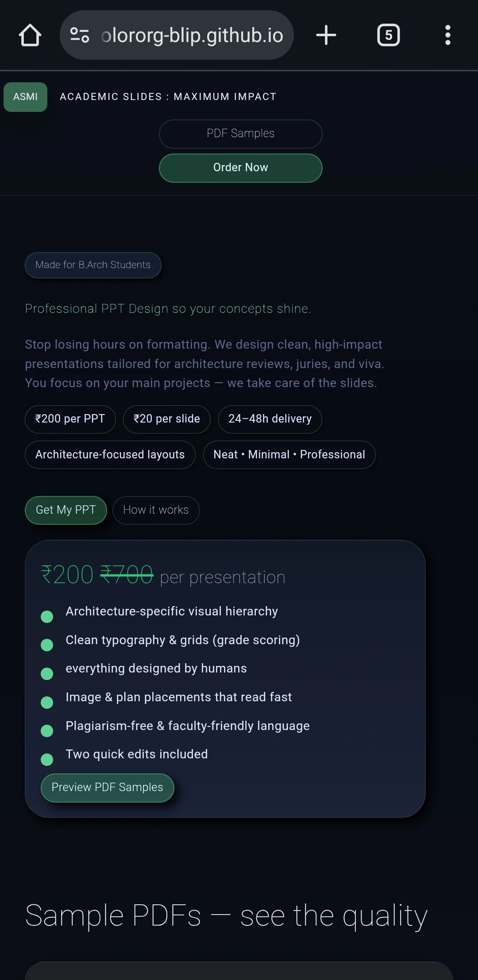Focus the address bar URL field

(x=192, y=35)
